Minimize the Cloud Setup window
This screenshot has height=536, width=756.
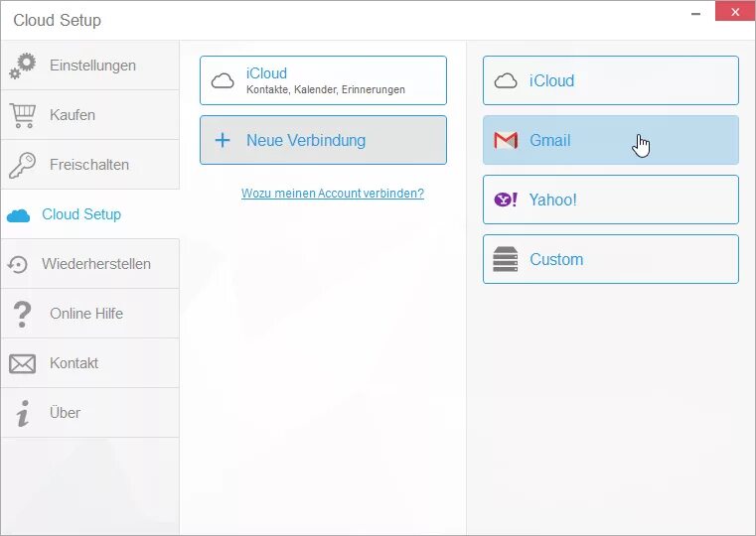696,12
